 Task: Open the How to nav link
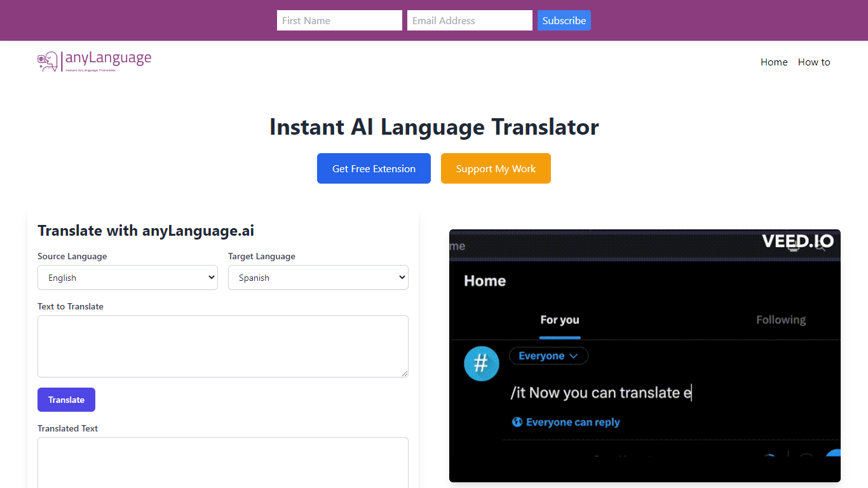point(814,62)
